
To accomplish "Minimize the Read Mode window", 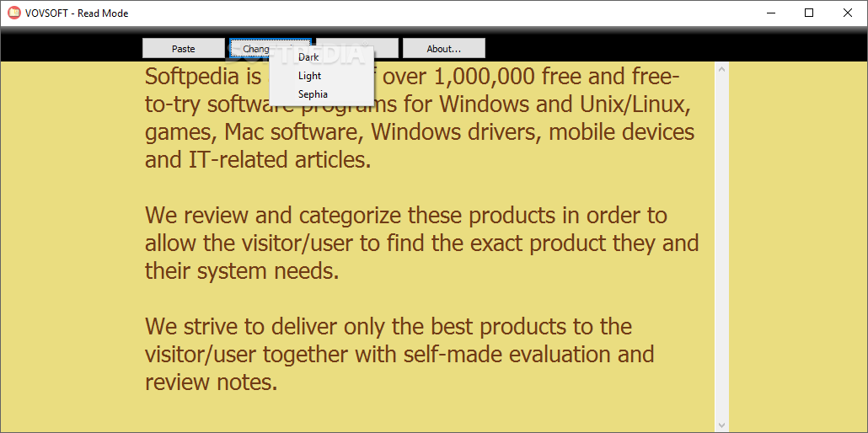I will coord(770,13).
